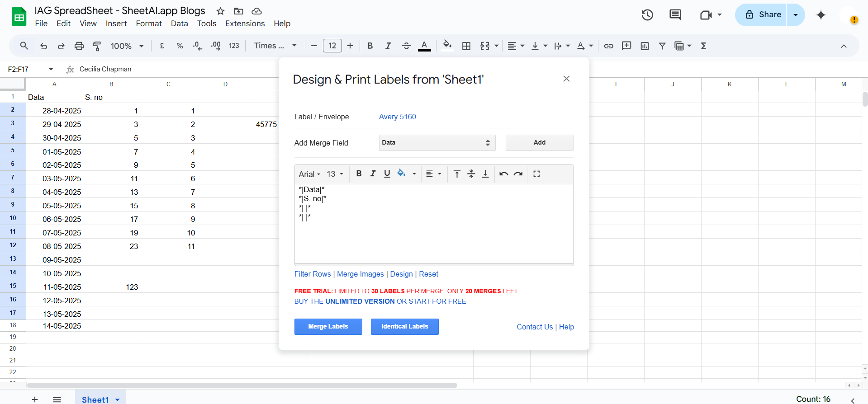
Task: Open functions sigma menu
Action: 703,46
